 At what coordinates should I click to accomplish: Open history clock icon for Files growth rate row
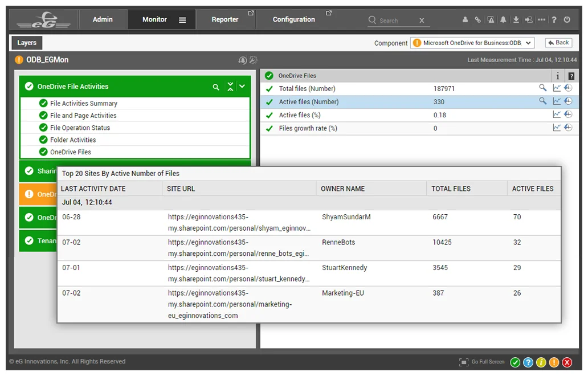coord(569,128)
